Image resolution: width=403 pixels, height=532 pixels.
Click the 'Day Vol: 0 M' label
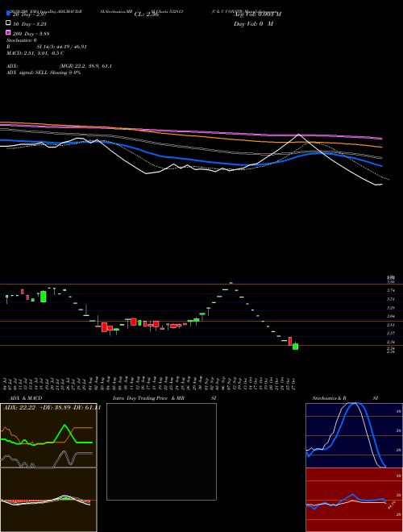[254, 23]
